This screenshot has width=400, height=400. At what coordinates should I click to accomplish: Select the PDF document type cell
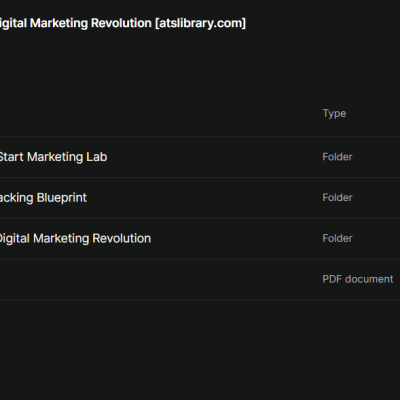358,279
